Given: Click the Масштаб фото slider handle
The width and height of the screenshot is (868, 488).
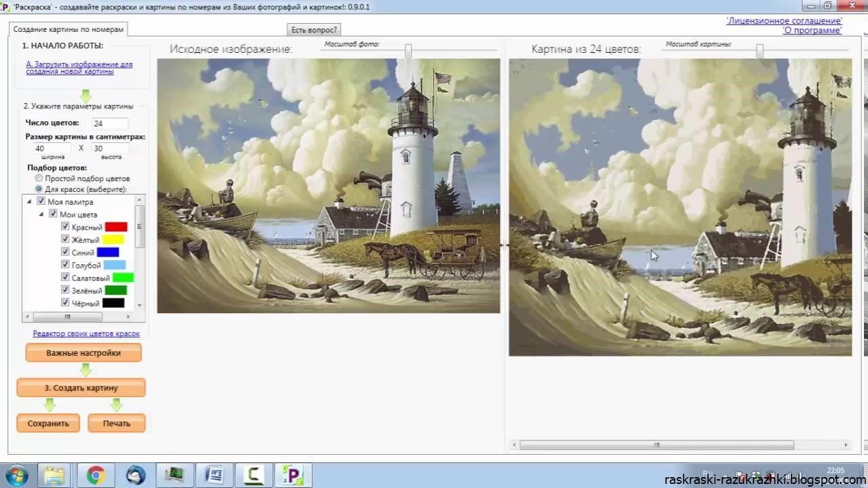Looking at the screenshot, I should pyautogui.click(x=408, y=51).
